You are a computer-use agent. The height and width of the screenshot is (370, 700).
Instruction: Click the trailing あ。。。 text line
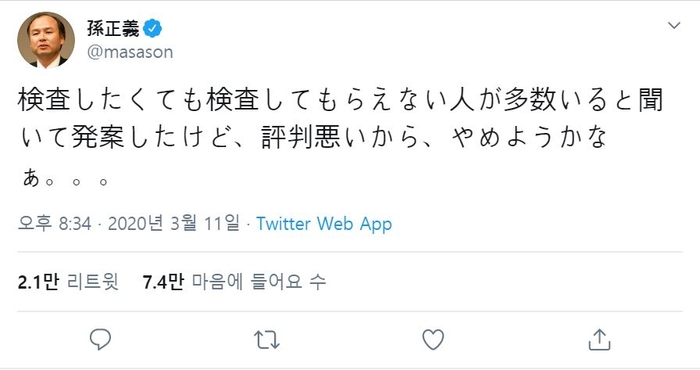click(66, 178)
